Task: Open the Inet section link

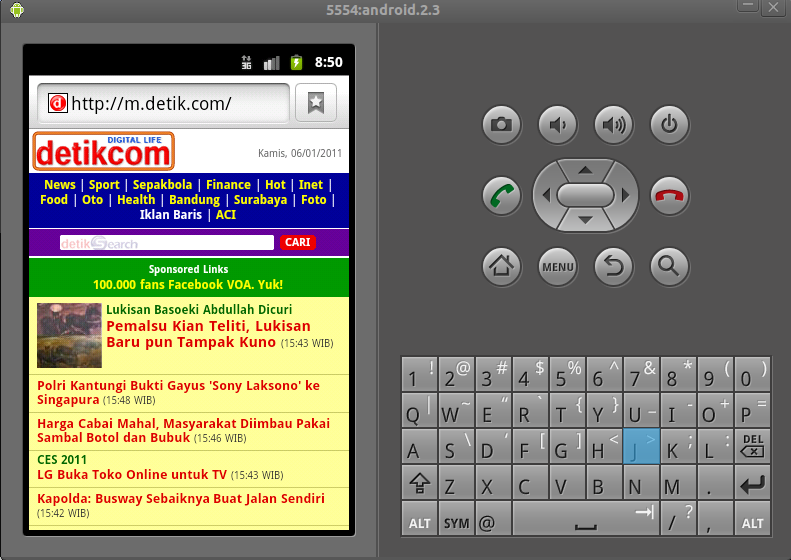Action: (310, 185)
